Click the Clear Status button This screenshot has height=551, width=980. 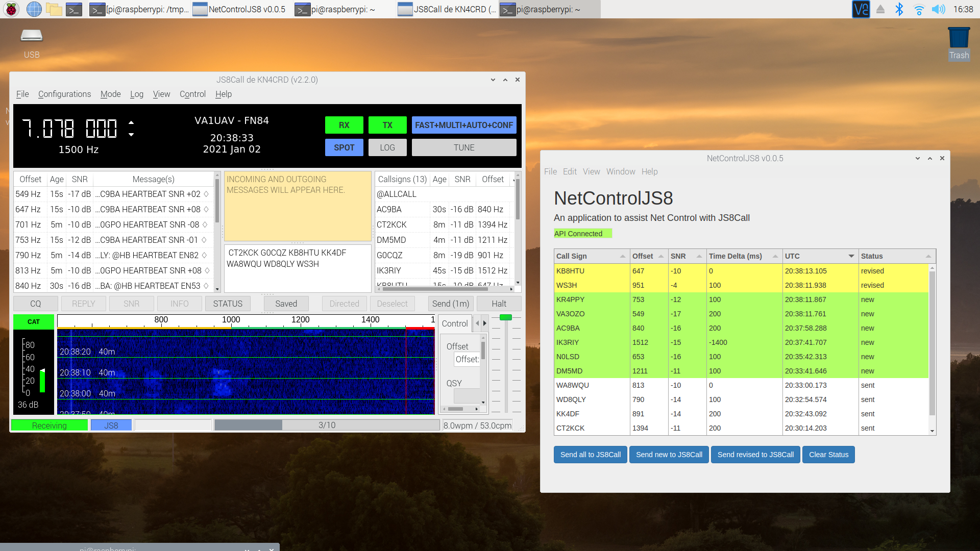(x=828, y=455)
